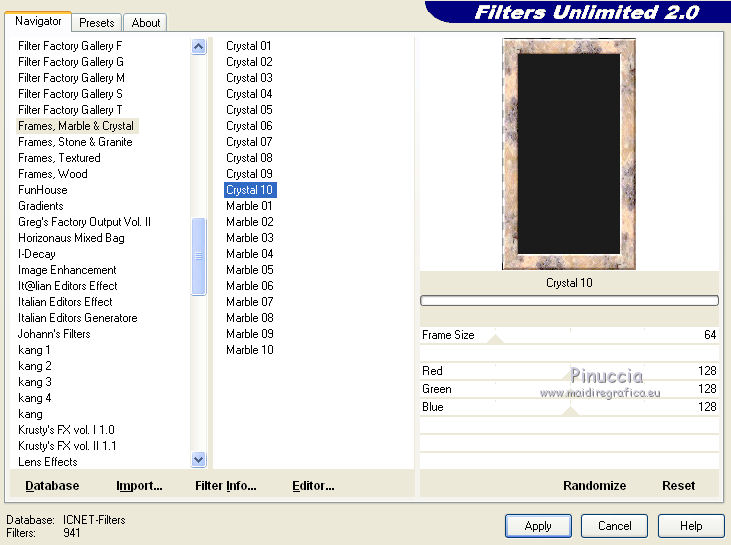Click the category list scroll up arrow
This screenshot has height=545, width=731.
[199, 47]
